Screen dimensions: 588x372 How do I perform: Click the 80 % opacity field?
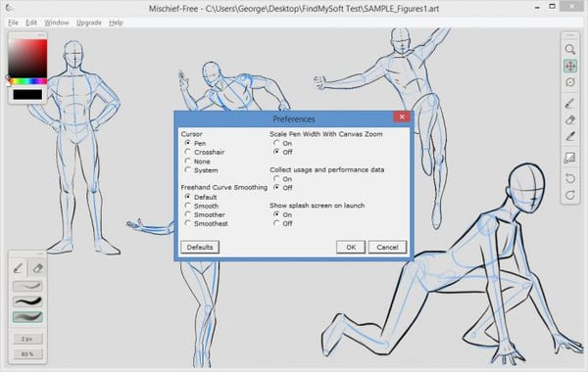click(x=27, y=354)
